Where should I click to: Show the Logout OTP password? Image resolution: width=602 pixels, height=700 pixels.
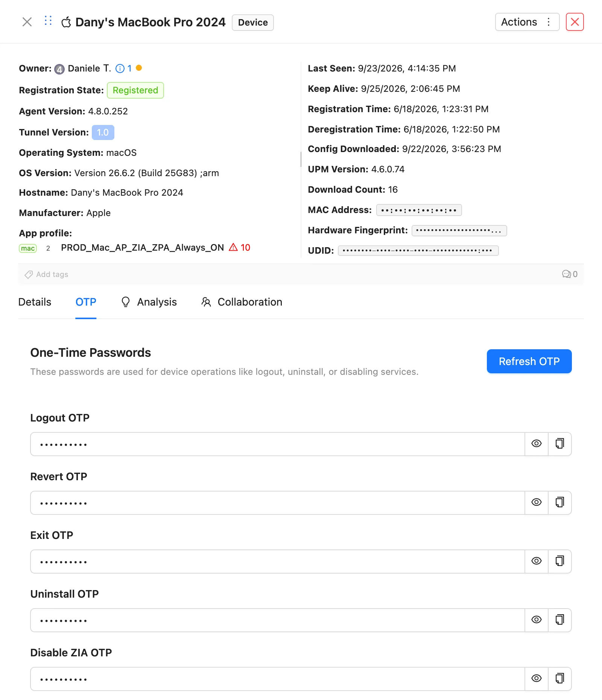(x=537, y=444)
